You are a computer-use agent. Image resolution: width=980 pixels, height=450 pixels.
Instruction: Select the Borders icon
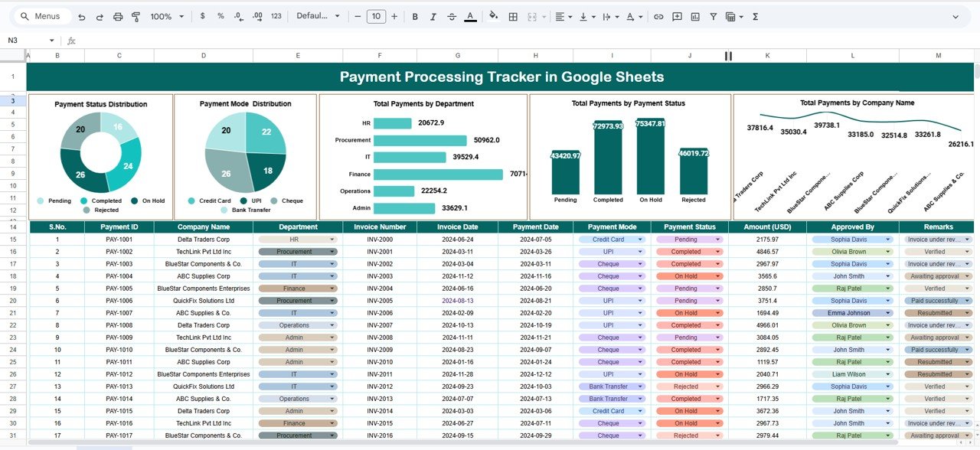tap(512, 16)
